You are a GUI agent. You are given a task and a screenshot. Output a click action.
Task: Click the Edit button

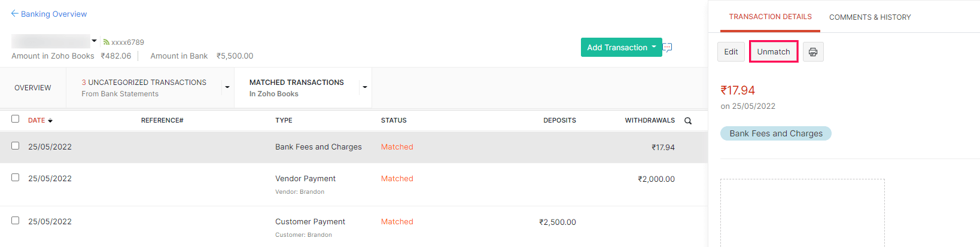(731, 52)
